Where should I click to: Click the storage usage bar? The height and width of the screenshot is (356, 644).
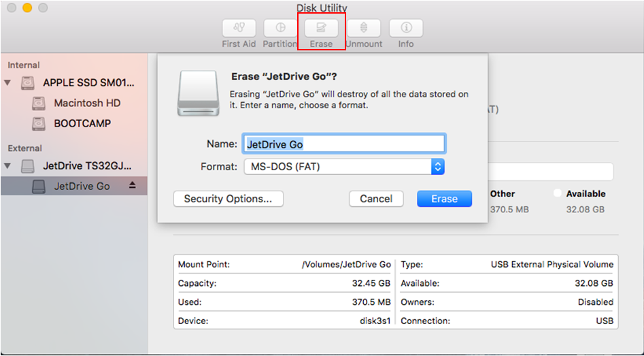(x=550, y=172)
